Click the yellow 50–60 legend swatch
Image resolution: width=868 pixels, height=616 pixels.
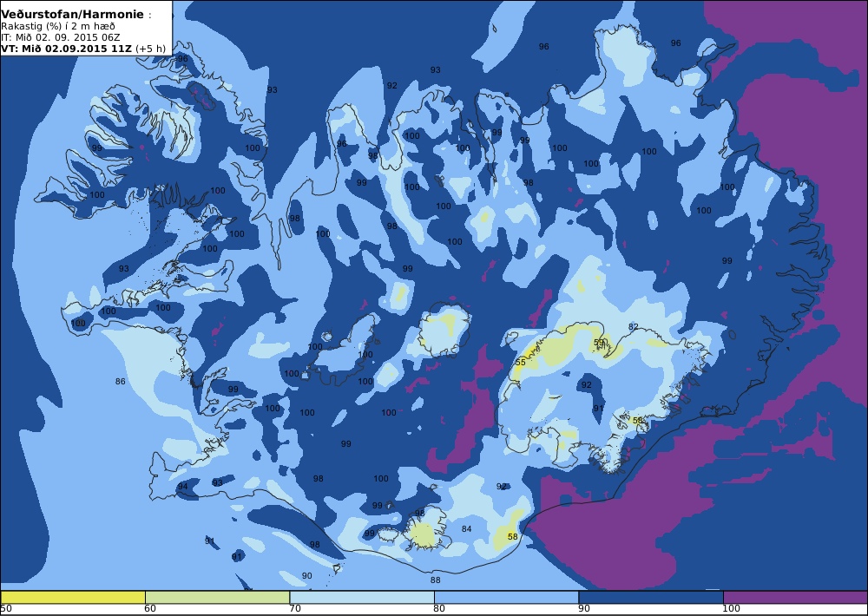[73, 597]
